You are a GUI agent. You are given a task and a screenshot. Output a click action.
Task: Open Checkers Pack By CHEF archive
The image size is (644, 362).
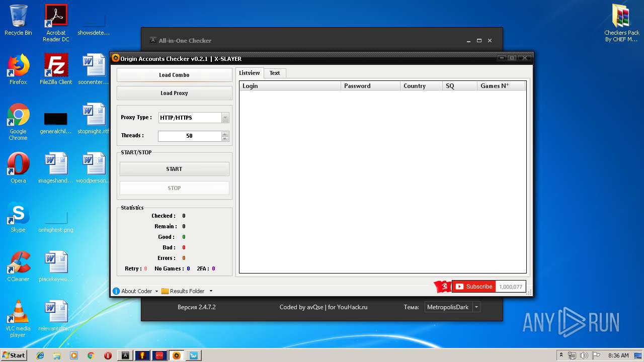[622, 23]
